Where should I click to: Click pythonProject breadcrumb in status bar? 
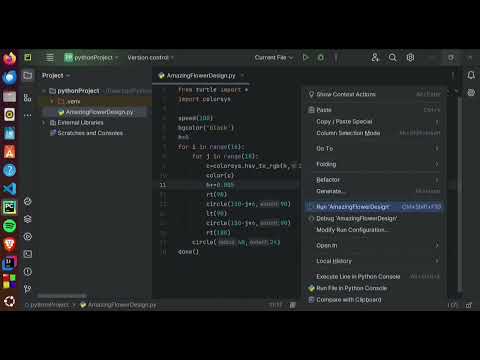coord(47,305)
